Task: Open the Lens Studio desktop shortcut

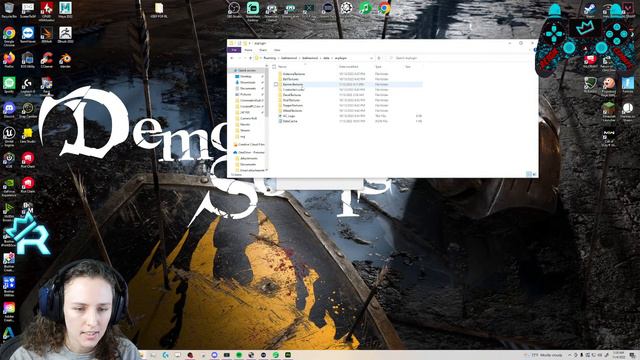Action: [28, 135]
